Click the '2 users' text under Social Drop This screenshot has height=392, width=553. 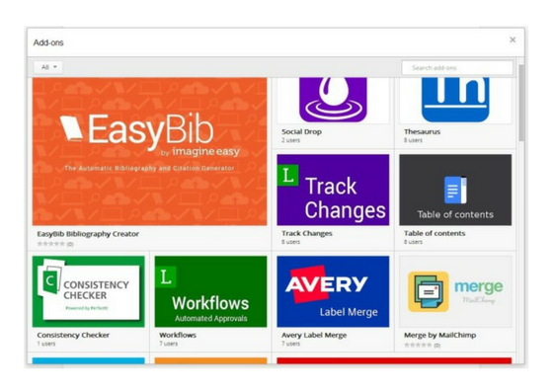click(290, 140)
